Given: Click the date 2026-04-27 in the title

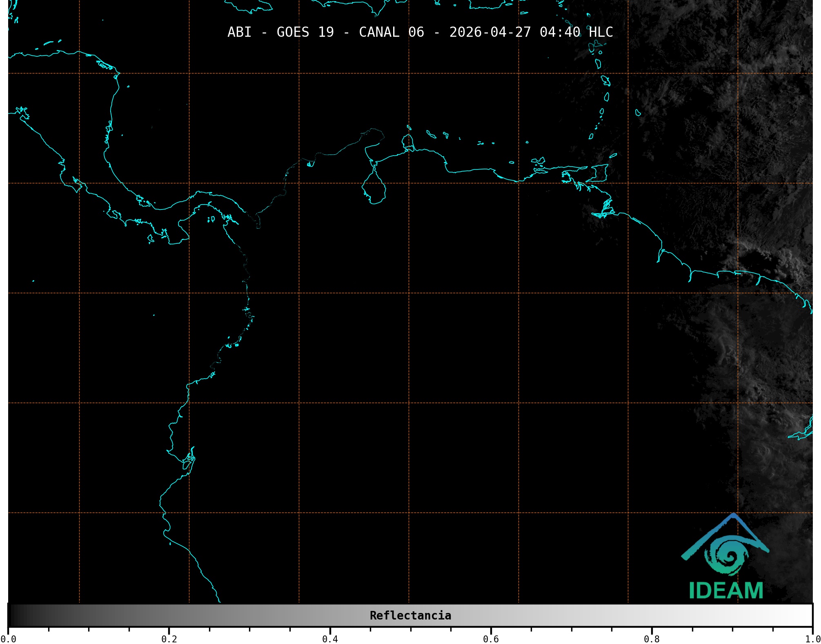Looking at the screenshot, I should pyautogui.click(x=490, y=32).
